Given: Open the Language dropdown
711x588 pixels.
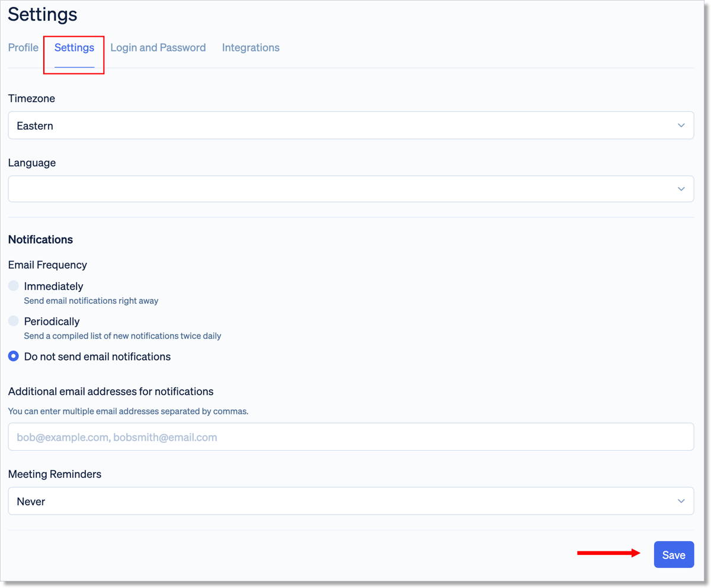Looking at the screenshot, I should [351, 188].
